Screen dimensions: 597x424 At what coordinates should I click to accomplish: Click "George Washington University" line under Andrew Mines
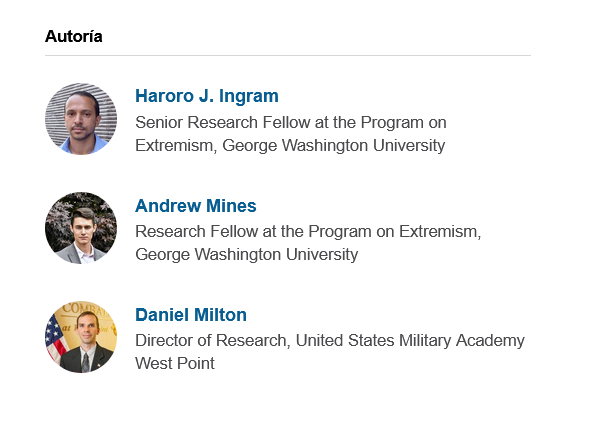pos(247,254)
